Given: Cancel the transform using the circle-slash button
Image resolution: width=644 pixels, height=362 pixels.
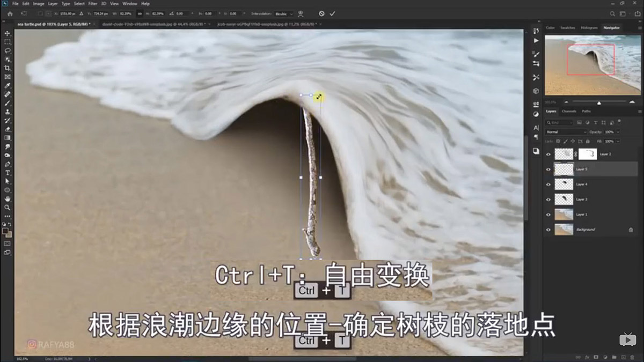Looking at the screenshot, I should (321, 14).
